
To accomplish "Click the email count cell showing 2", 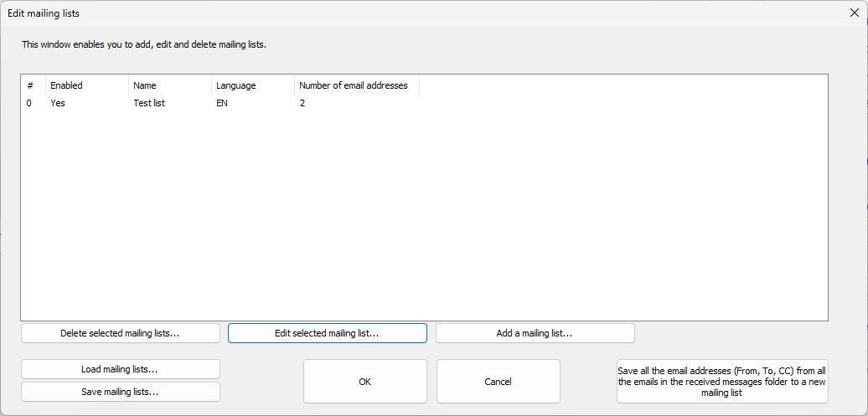I will tap(302, 103).
